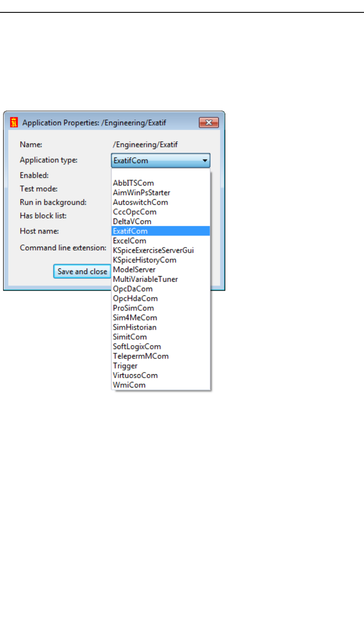
Task: Click the /Engineering/Exatif name value
Action: click(145, 145)
